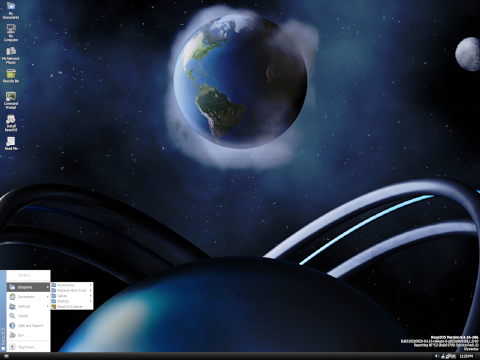Click the network connection tray icon
The height and width of the screenshot is (360, 480).
click(x=448, y=356)
